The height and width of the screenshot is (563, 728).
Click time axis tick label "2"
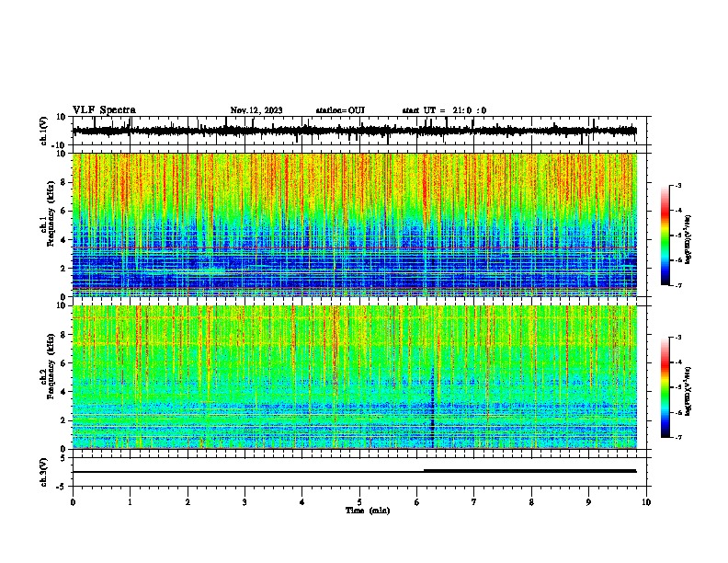coord(188,502)
